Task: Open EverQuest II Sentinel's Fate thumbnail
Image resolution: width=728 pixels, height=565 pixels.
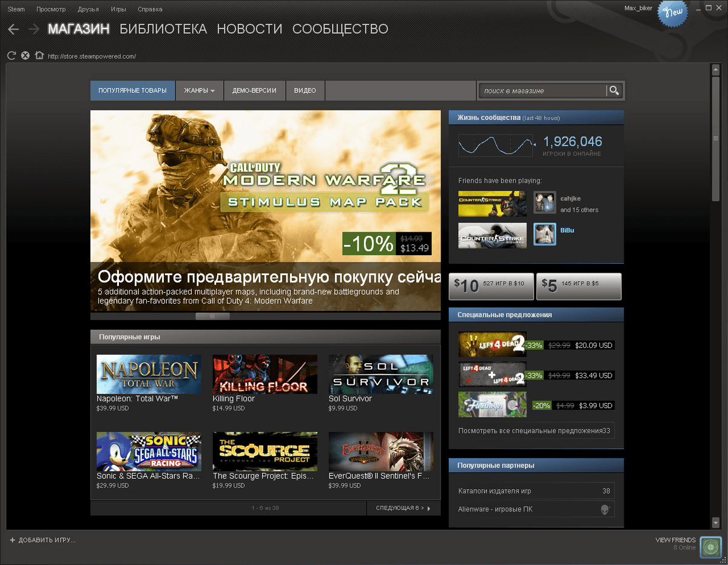Action: 381,452
